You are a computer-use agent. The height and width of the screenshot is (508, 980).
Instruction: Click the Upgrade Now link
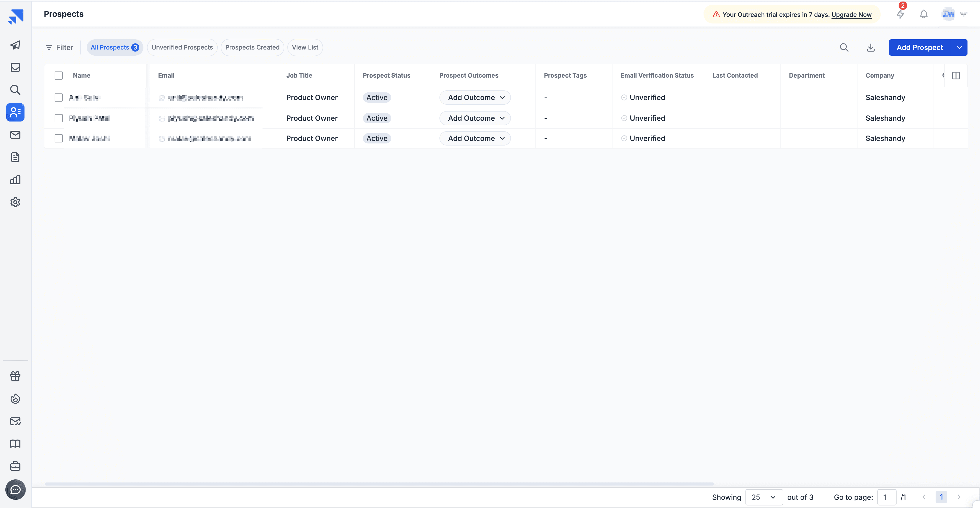point(851,15)
